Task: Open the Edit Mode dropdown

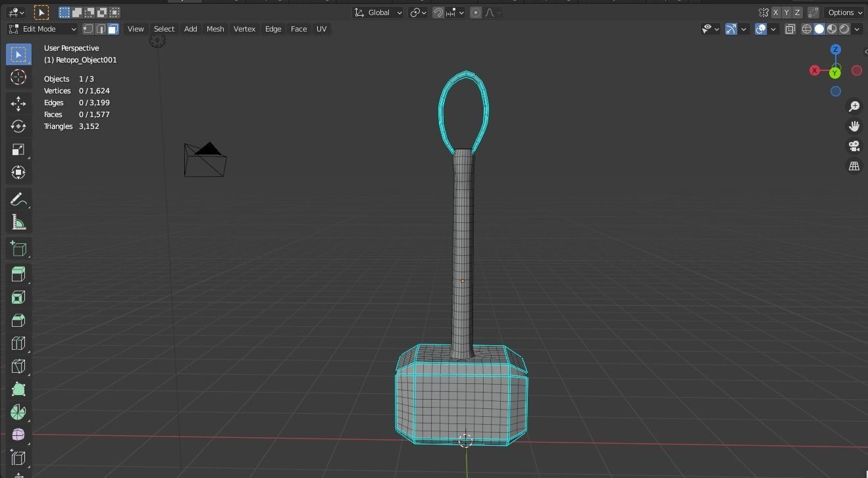Action: [43, 29]
